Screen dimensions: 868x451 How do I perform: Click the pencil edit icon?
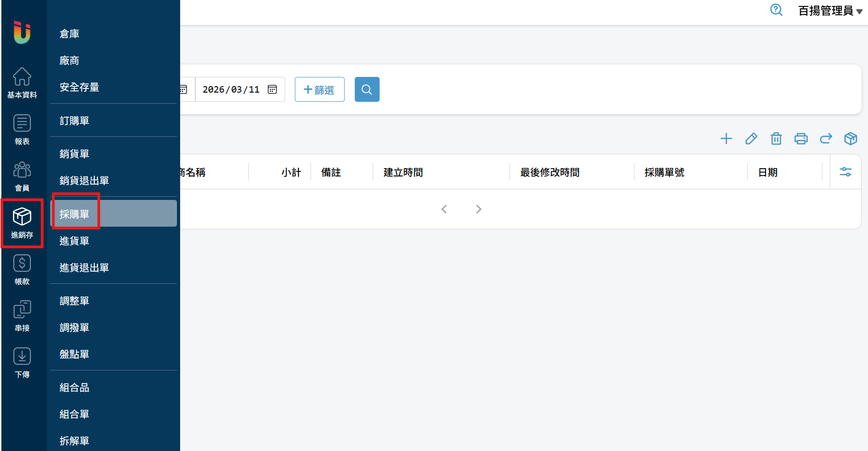pos(751,139)
